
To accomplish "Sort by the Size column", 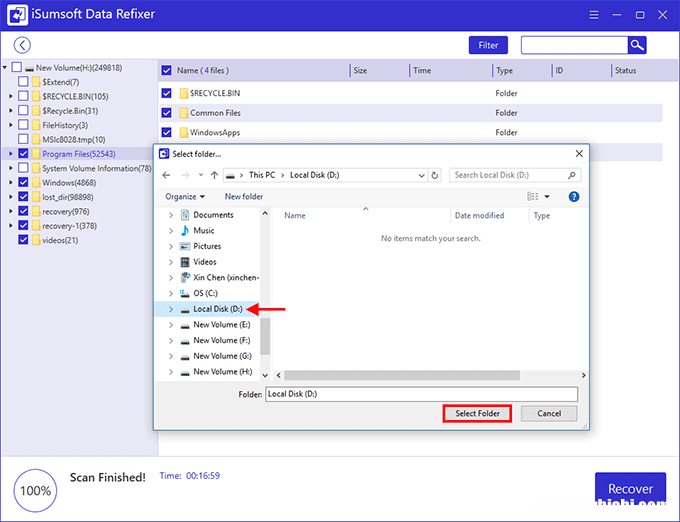I will tap(360, 70).
